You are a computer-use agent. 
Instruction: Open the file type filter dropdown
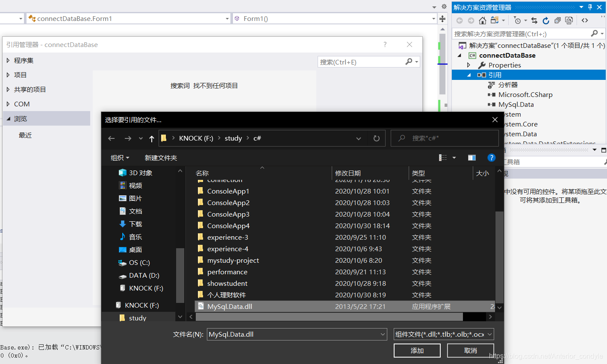(490, 335)
